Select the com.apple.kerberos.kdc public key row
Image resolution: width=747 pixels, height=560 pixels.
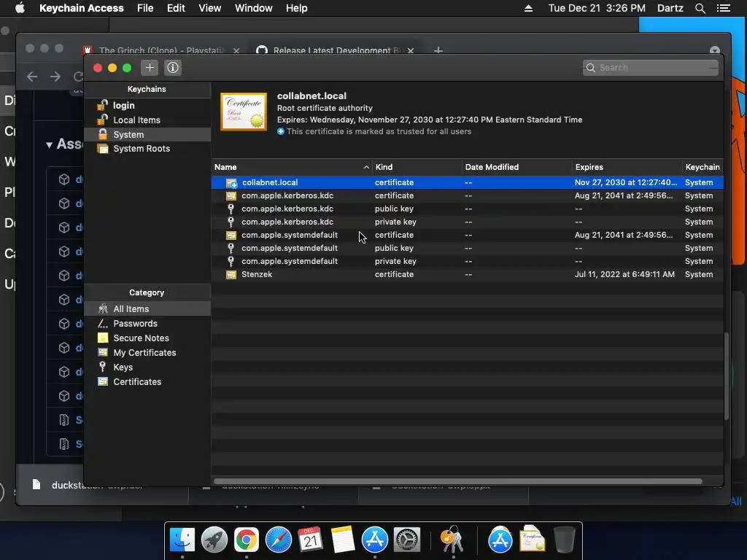(468, 209)
